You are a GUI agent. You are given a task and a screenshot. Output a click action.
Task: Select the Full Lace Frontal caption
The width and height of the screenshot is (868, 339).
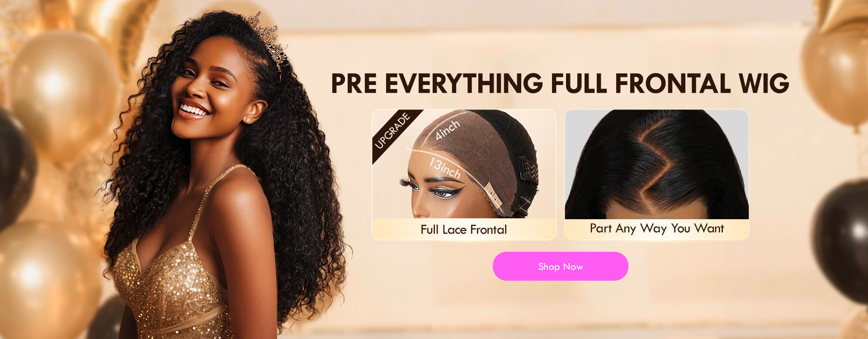coord(464,230)
